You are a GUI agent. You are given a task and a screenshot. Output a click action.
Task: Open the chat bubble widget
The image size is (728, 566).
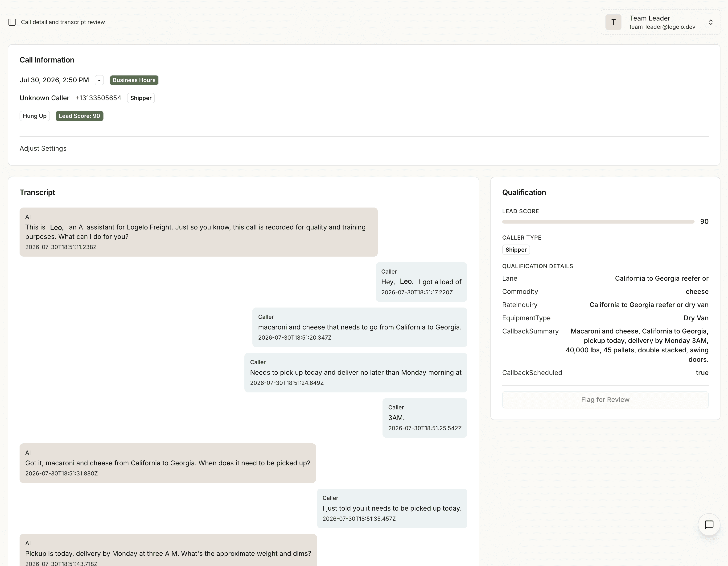pyautogui.click(x=709, y=525)
